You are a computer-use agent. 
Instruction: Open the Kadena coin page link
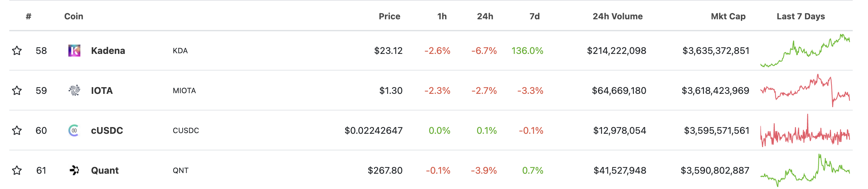(108, 51)
